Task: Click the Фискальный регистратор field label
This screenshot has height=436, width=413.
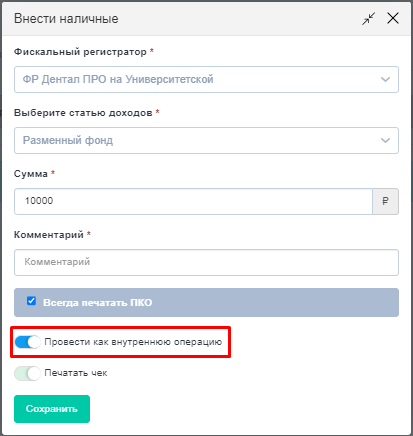Action: [80, 52]
